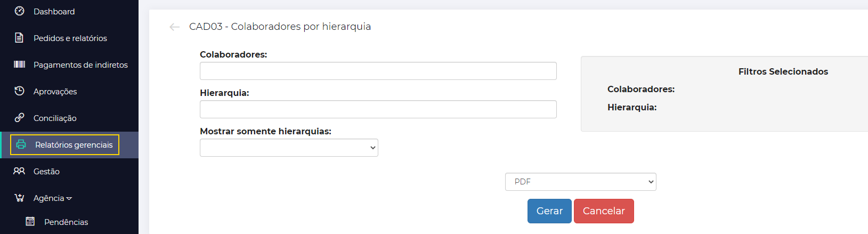
Task: Focus the Hierarquia input field
Action: pyautogui.click(x=378, y=109)
